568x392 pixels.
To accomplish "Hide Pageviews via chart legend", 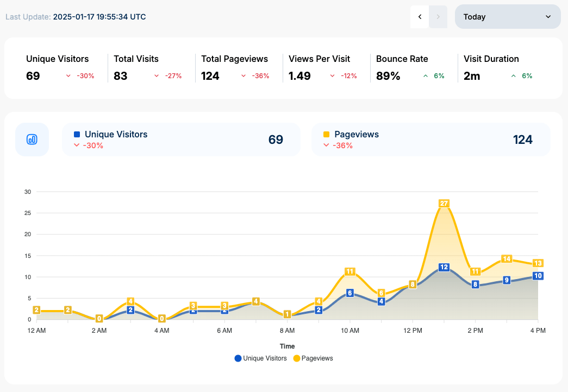I will (313, 358).
